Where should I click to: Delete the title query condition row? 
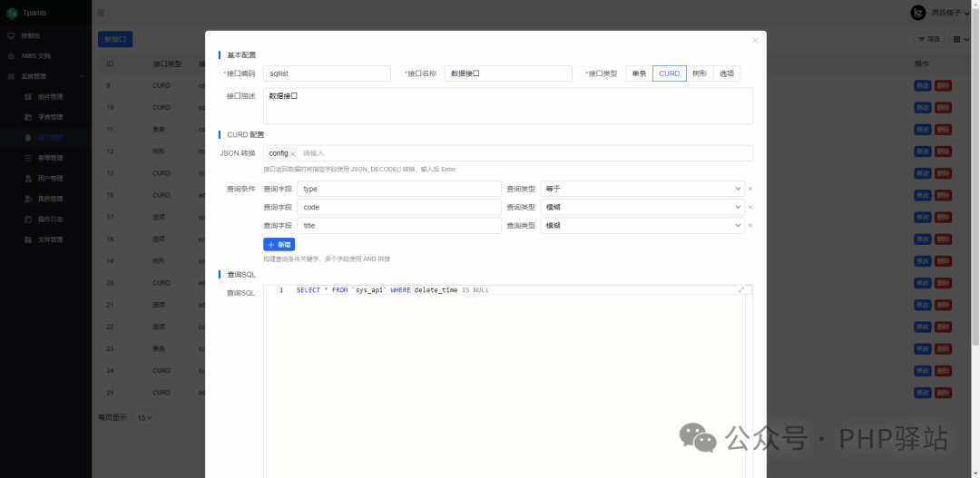(x=750, y=226)
